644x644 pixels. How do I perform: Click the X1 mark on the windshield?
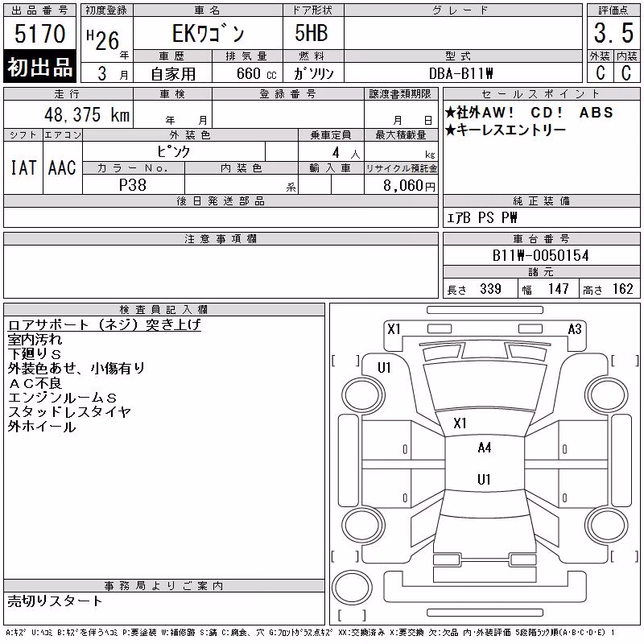[460, 423]
